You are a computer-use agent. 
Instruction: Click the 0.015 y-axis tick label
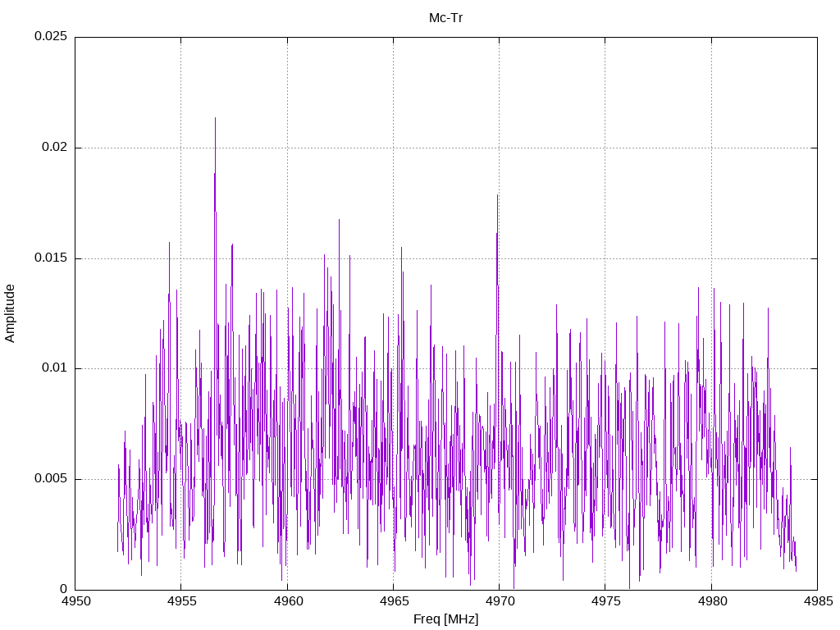51,258
